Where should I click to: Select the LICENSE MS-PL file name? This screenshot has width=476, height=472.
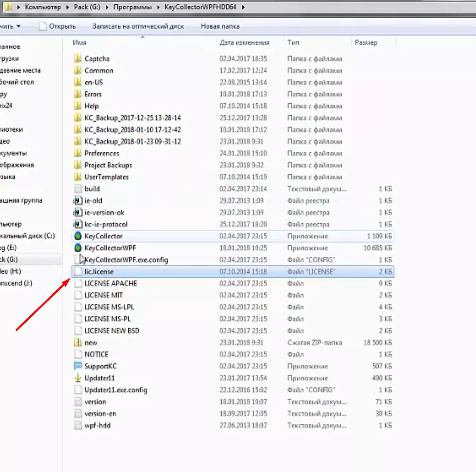[108, 319]
